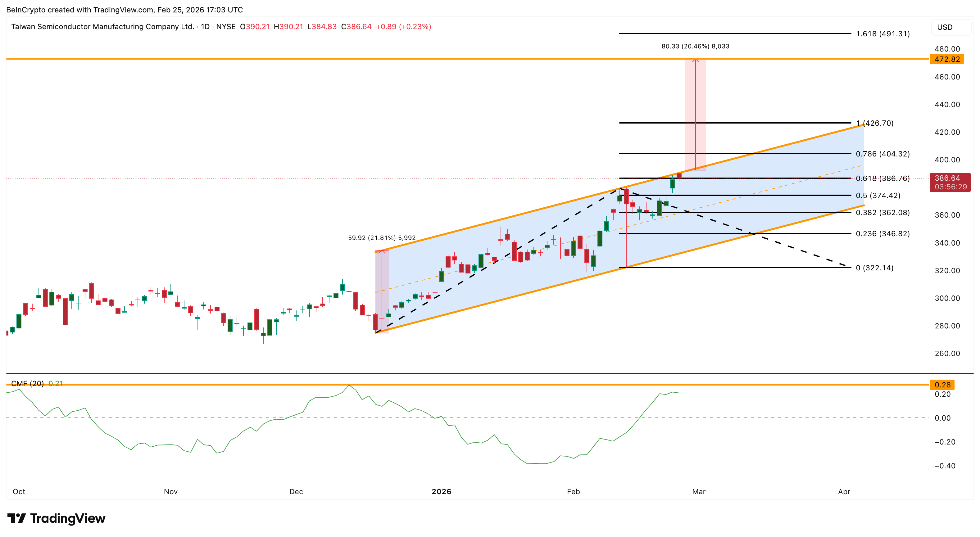Click the 2026 label on the date axis
Image resolution: width=980 pixels, height=537 pixels.
(442, 491)
